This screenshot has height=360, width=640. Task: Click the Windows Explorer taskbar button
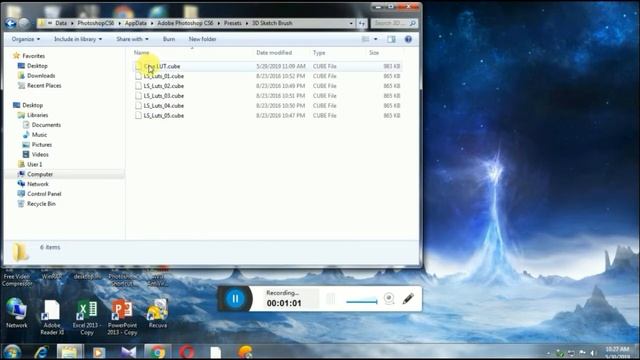pos(70,352)
